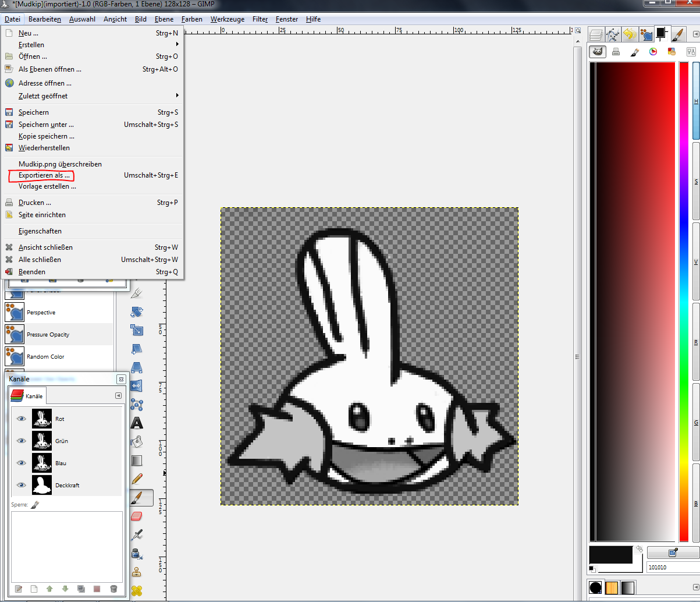The height and width of the screenshot is (602, 700).
Task: Open the Paths dock tab
Action: (613, 34)
